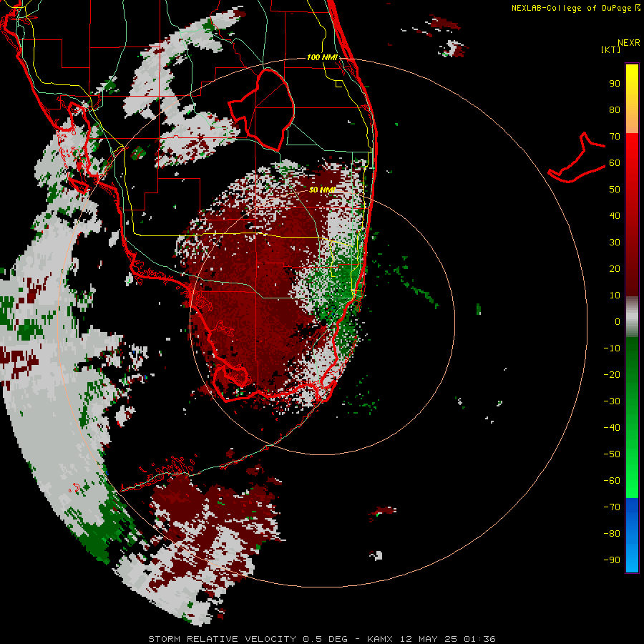Click the -80 value on the velocity scale
This screenshot has height=644, width=644.
click(x=612, y=534)
